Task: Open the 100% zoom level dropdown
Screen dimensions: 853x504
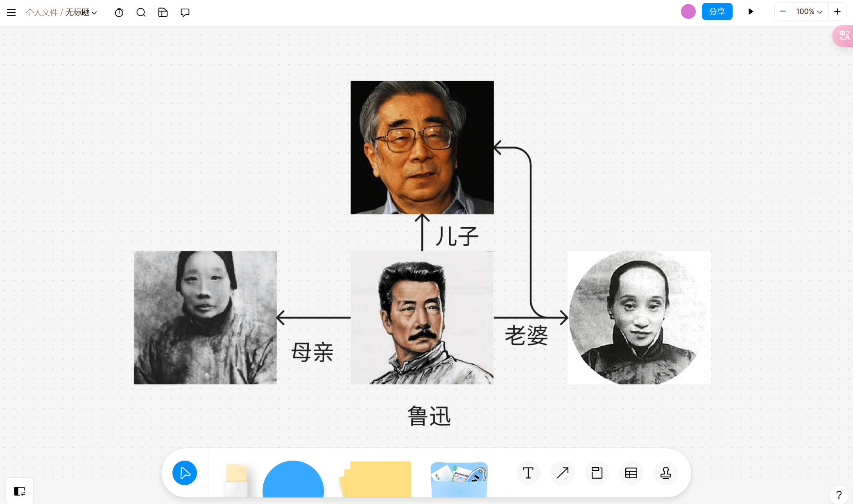Action: point(810,11)
